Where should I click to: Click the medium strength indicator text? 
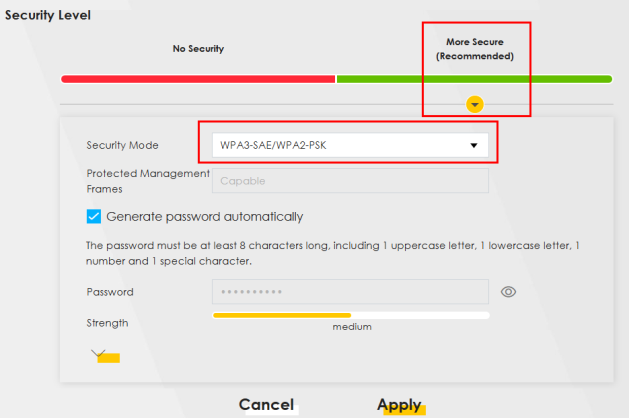[352, 327]
